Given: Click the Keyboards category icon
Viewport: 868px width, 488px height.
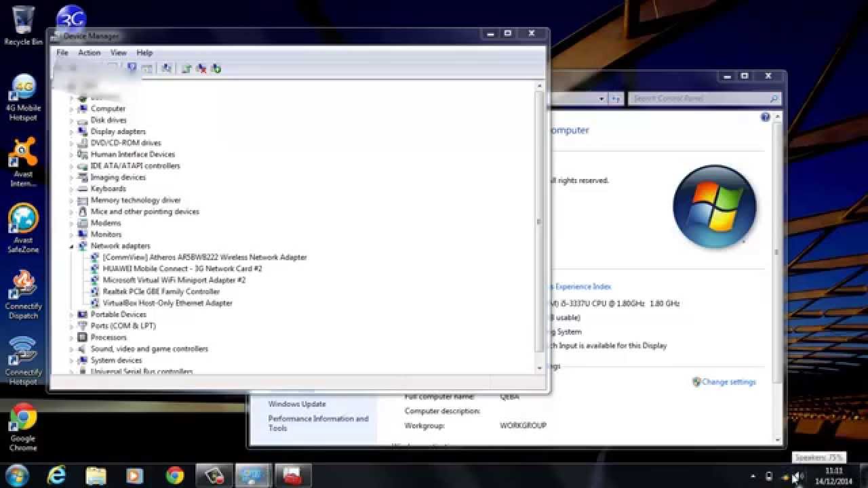Looking at the screenshot, I should 83,189.
